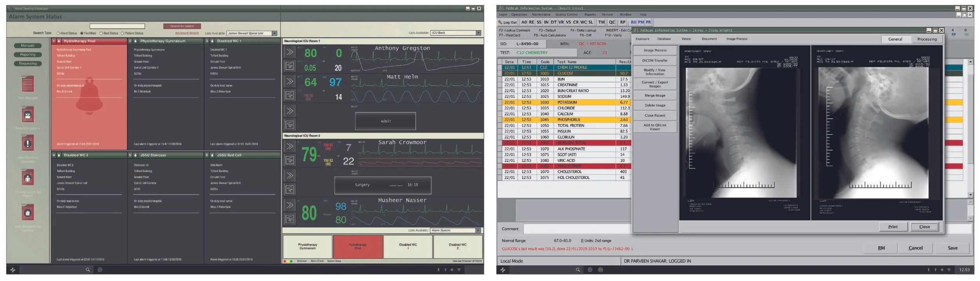Click the Print button in X-ray window
The image size is (980, 281).
(x=893, y=227)
